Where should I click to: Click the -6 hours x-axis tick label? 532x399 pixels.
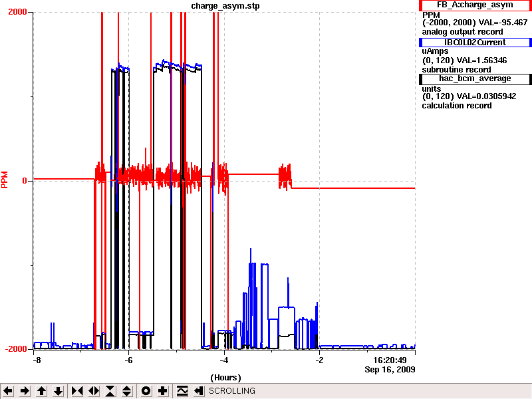pos(128,360)
